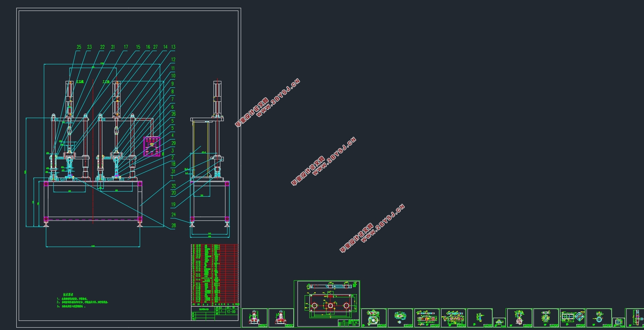This screenshot has height=330, width=644.
Task: Select the II工位 station label
Action: 80,82
